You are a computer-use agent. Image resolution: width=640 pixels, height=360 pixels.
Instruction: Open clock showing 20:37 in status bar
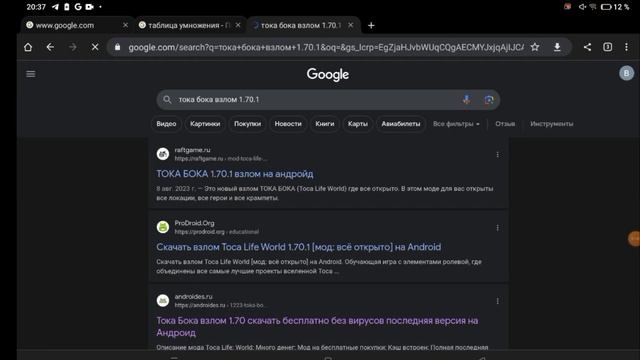click(x=36, y=7)
